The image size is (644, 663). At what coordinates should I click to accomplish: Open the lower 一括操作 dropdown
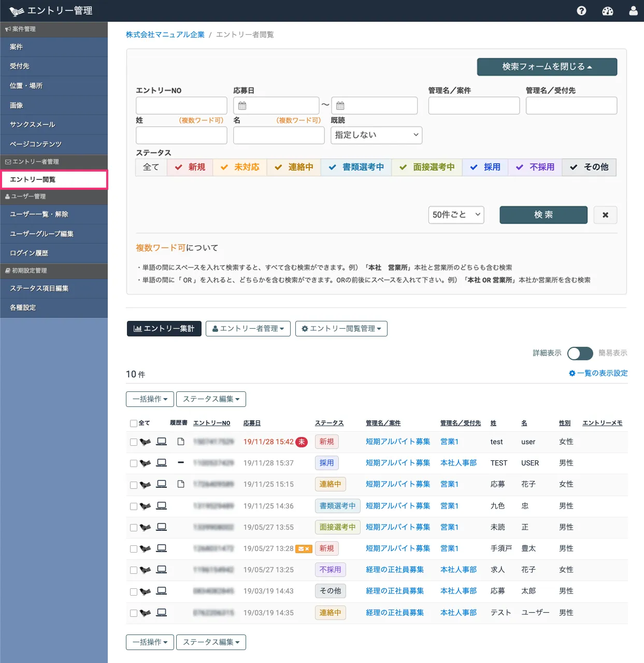(x=150, y=642)
